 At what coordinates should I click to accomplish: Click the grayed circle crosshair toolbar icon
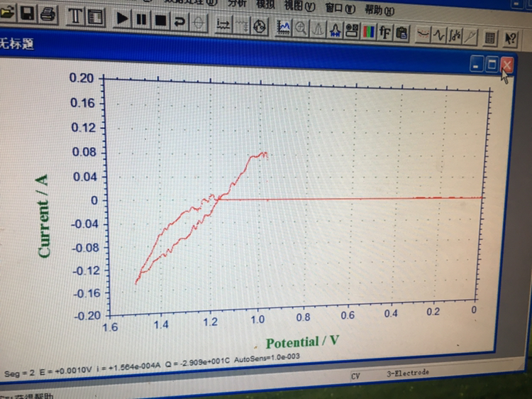pyautogui.click(x=198, y=23)
